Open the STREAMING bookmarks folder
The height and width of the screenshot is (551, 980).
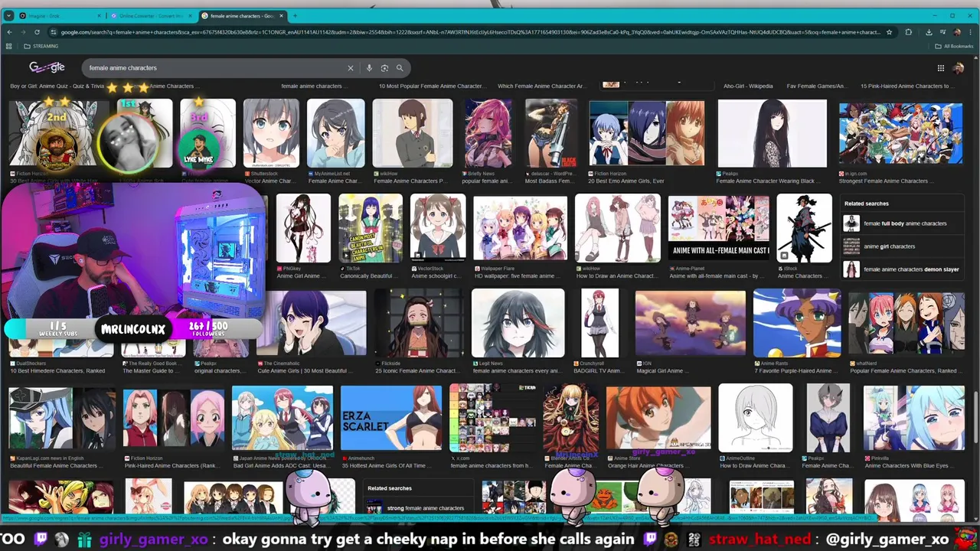[41, 46]
